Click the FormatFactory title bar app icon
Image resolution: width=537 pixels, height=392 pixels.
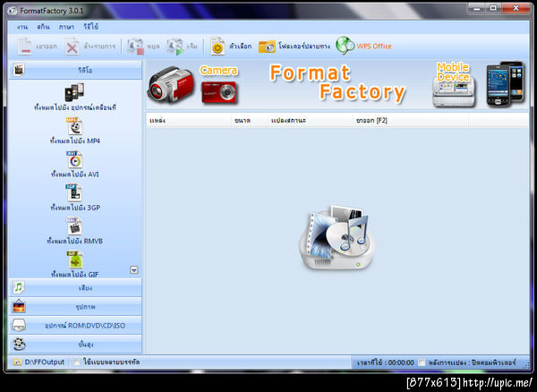pyautogui.click(x=12, y=11)
